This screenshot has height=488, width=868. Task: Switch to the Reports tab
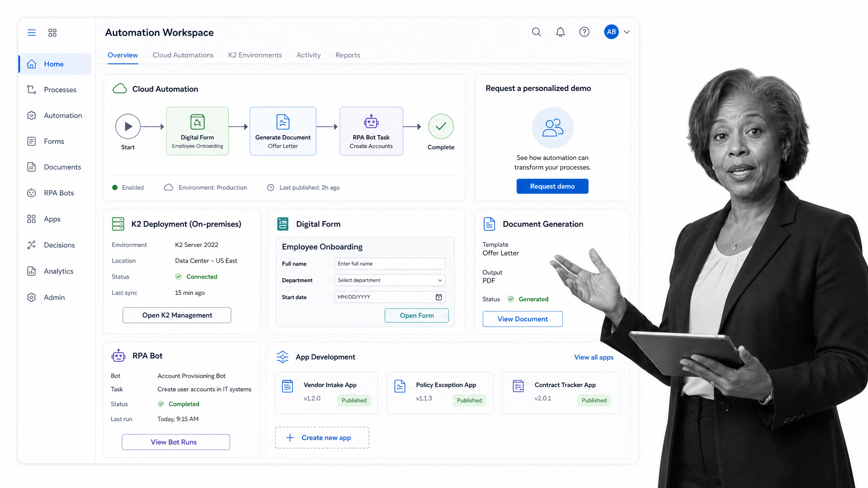tap(348, 55)
